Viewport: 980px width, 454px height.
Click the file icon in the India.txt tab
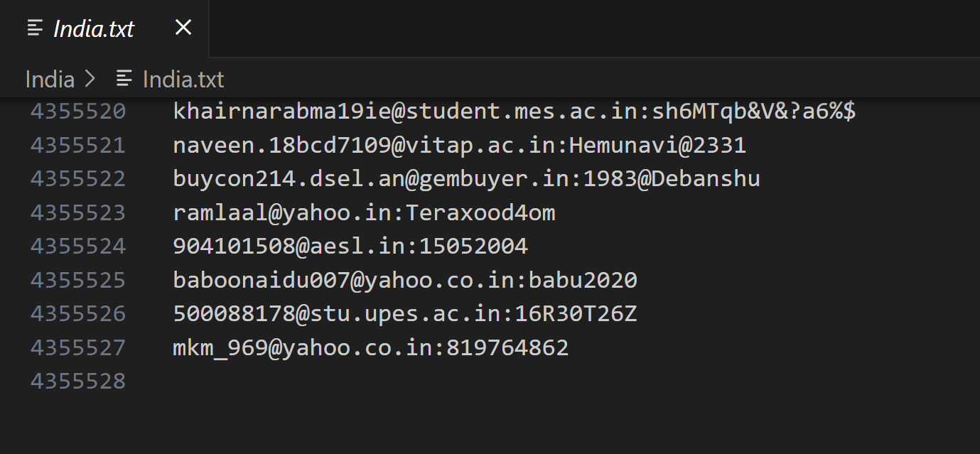(35, 28)
